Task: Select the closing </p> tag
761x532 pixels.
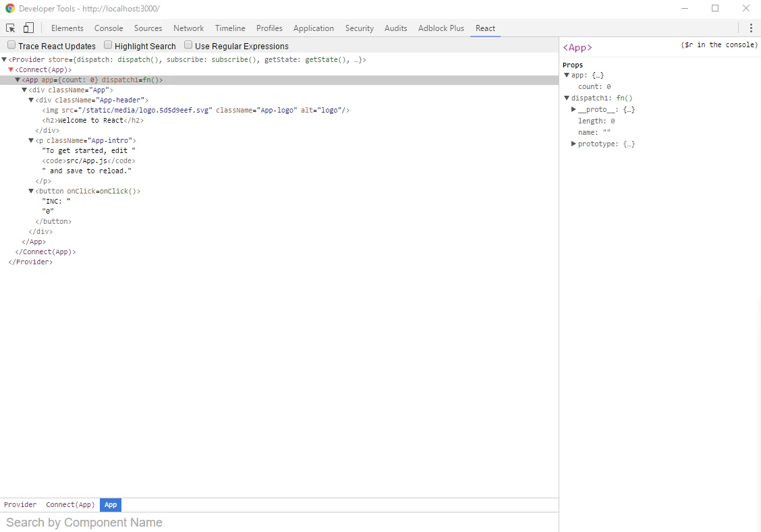Action: pyautogui.click(x=43, y=181)
